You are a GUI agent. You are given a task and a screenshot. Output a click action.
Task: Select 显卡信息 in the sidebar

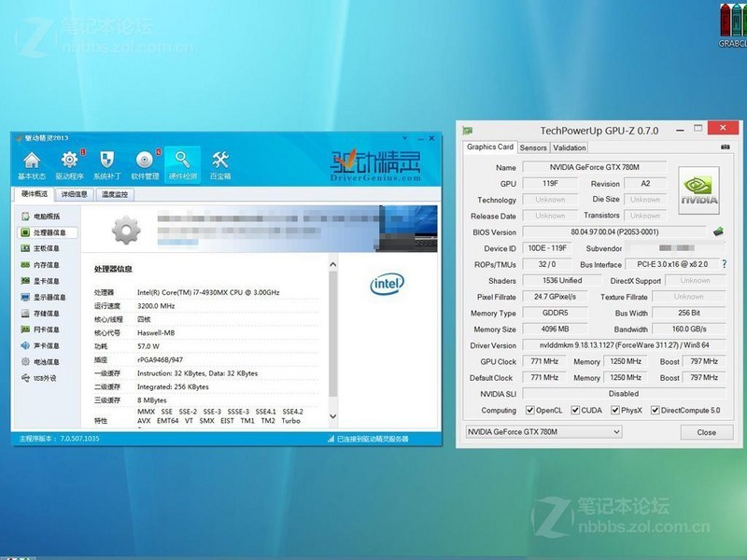(x=41, y=281)
